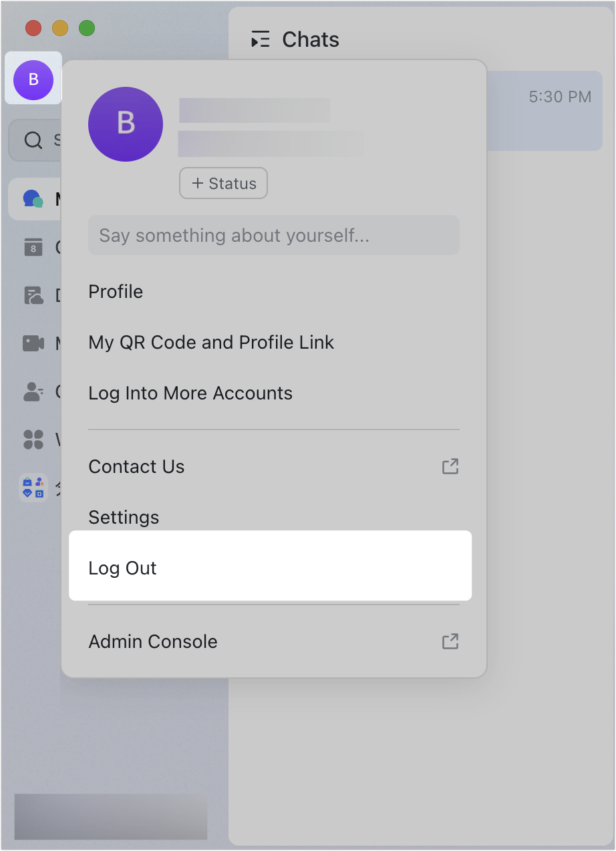Launch Admin Console via its external link icon

coord(450,641)
